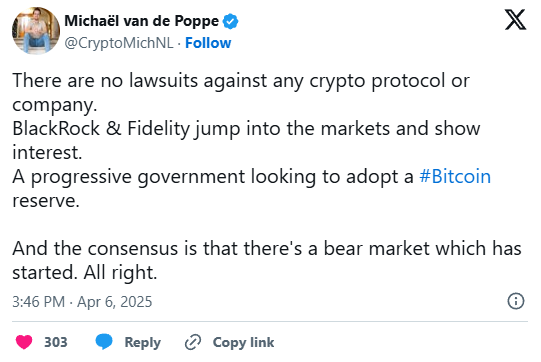541x362 pixels.
Task: Open the 3:46 PM timestamp link
Action: coord(39,302)
